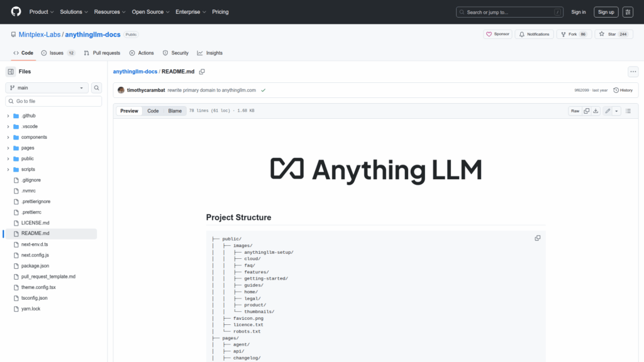Switch to Blame view toggle
644x362 pixels.
coord(174,111)
